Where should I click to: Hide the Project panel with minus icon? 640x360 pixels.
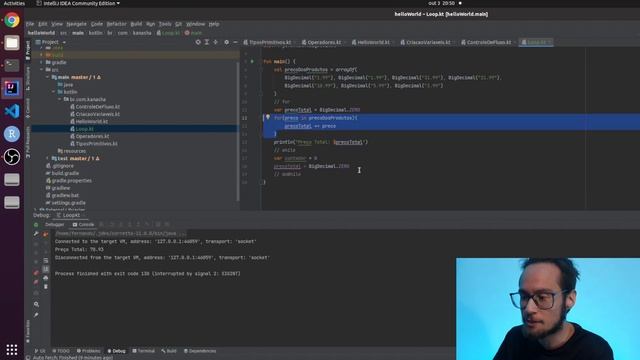coord(235,42)
